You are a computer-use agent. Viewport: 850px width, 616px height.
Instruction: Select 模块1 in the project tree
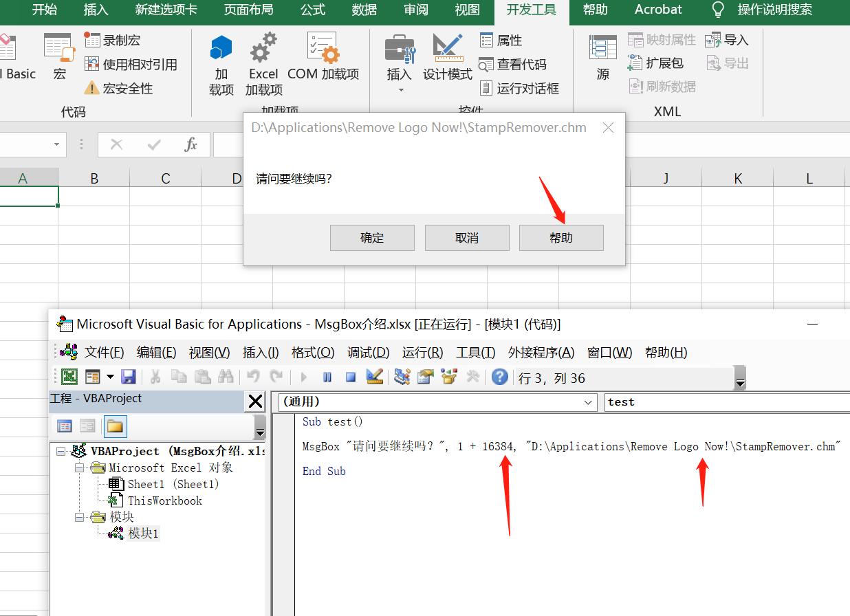point(144,532)
